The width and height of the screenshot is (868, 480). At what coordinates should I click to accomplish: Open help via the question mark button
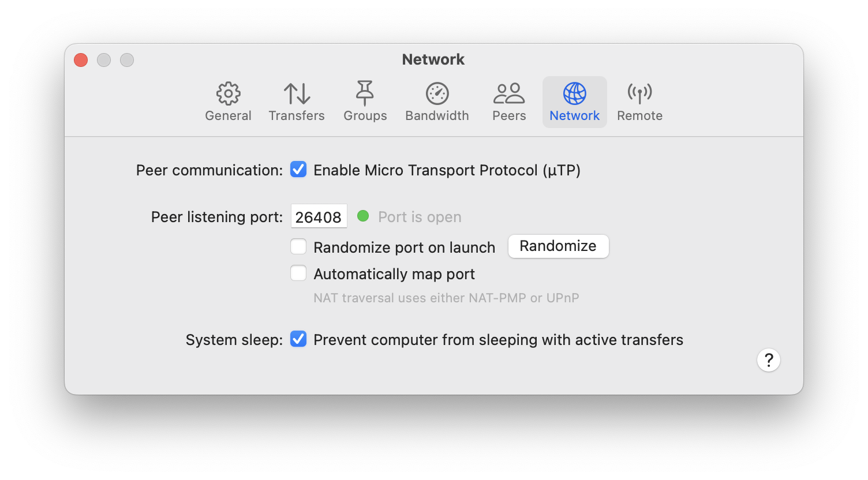[768, 359]
